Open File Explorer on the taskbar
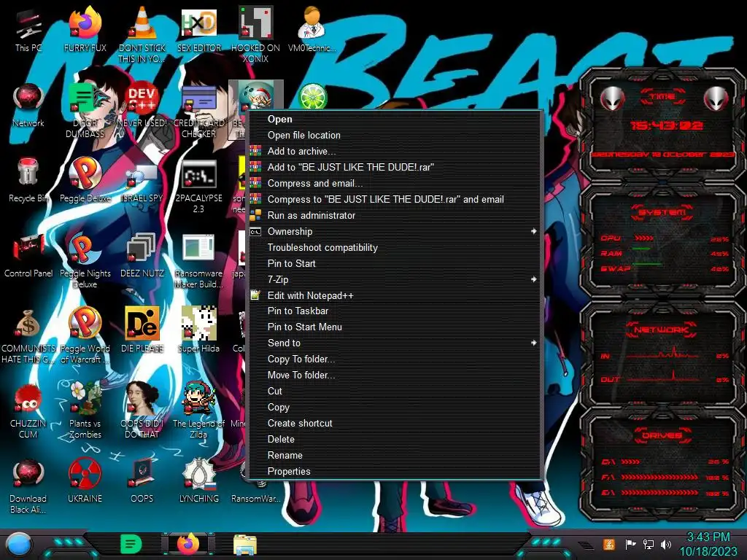Image resolution: width=747 pixels, height=560 pixels. pyautogui.click(x=245, y=545)
